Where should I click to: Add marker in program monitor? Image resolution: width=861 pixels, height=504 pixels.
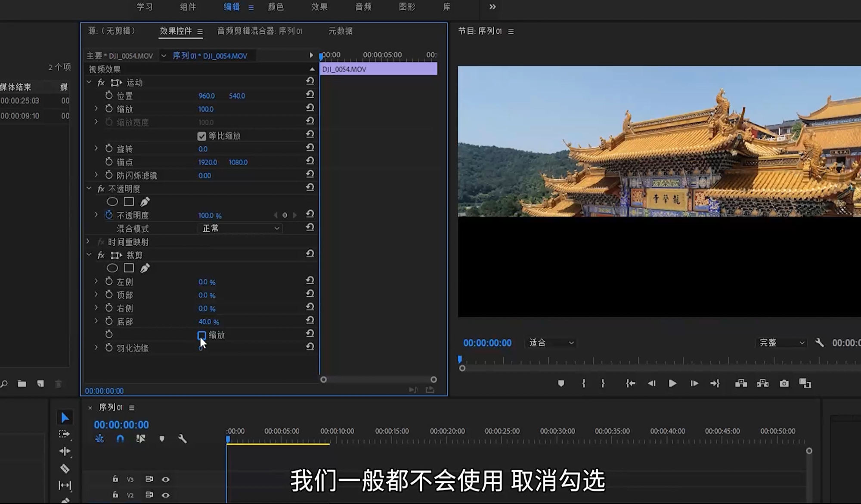[x=561, y=383]
